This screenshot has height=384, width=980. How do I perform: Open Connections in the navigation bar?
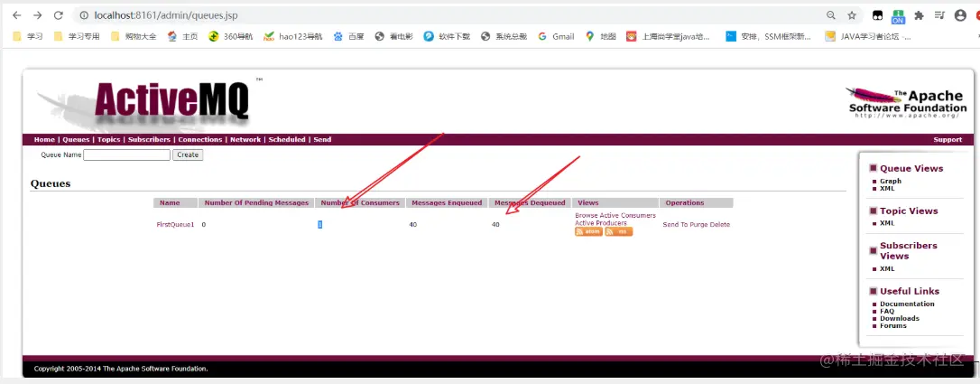coord(200,139)
